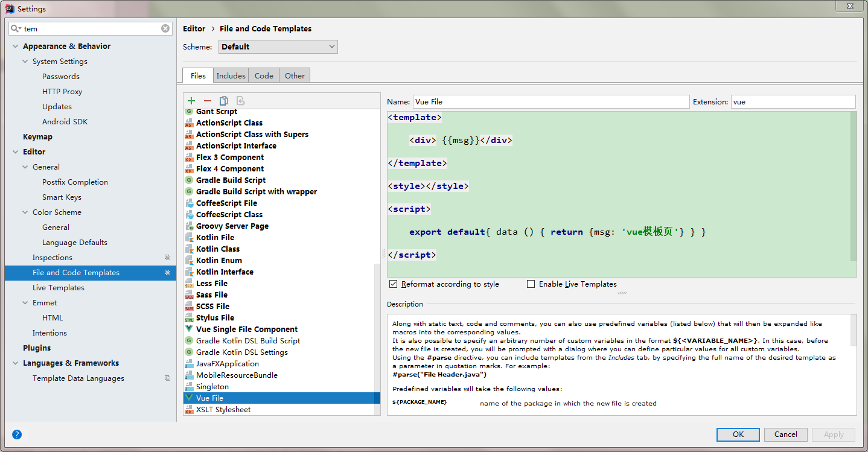Screen dimensions: 868x452
Task: Click the settings search box
Action: [92, 28]
